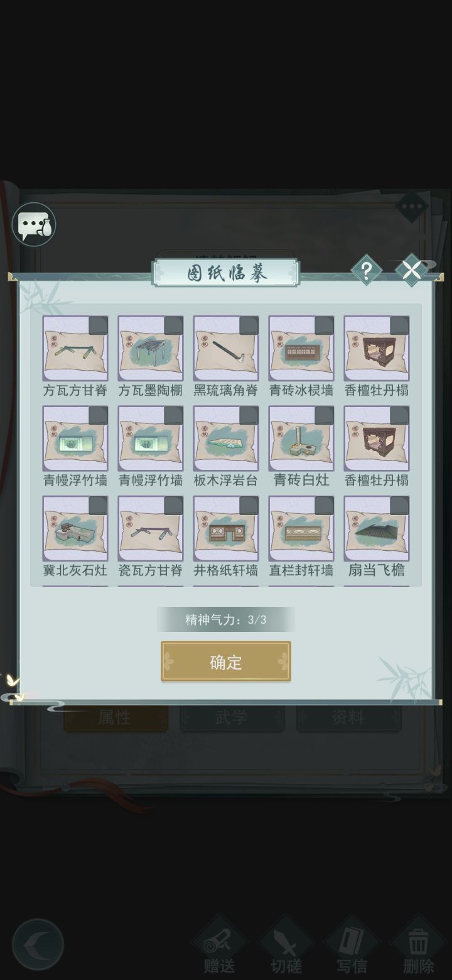Open the chat bubble icon
Viewport: 452px width, 980px height.
34,224
